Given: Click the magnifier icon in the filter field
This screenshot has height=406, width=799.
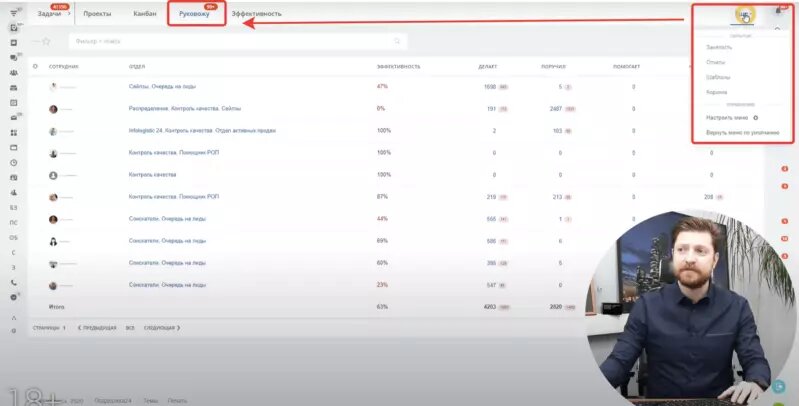Looking at the screenshot, I should pyautogui.click(x=397, y=41).
